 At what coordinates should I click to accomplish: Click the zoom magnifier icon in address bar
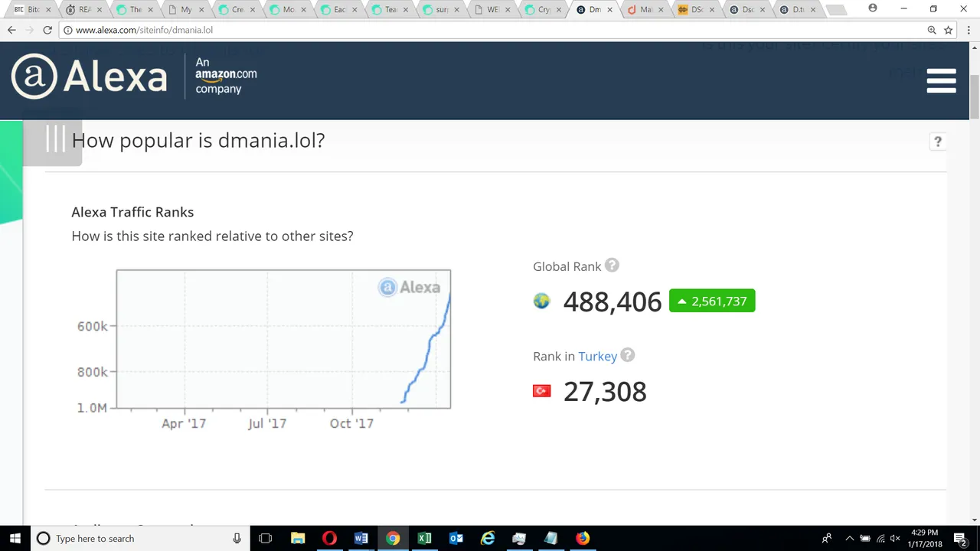point(932,30)
